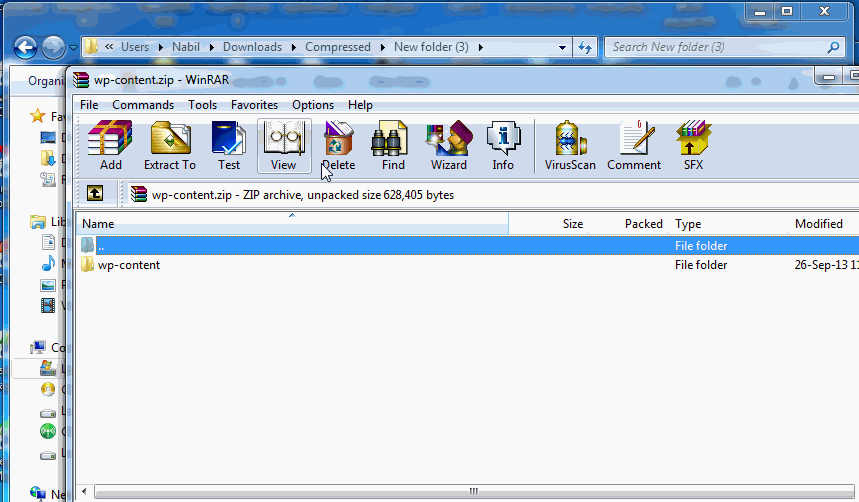Sort by the Name column header
859x502 pixels.
tap(292, 224)
